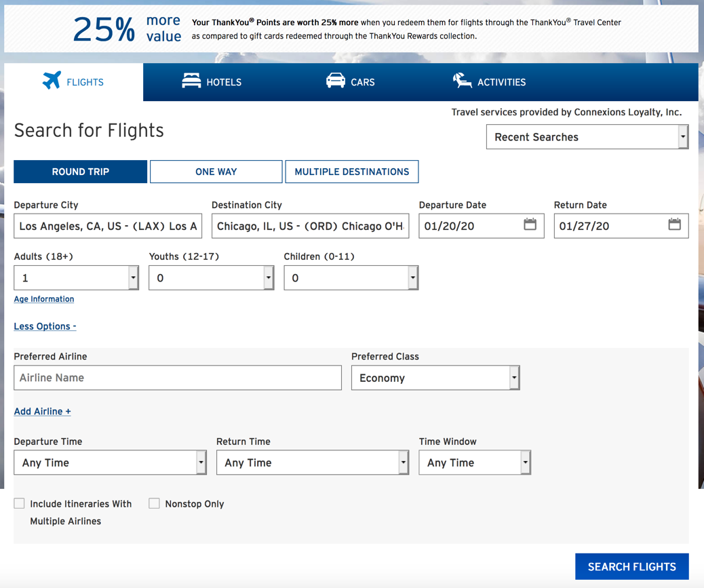Click the car icon for Cars
704x588 pixels.
click(336, 80)
